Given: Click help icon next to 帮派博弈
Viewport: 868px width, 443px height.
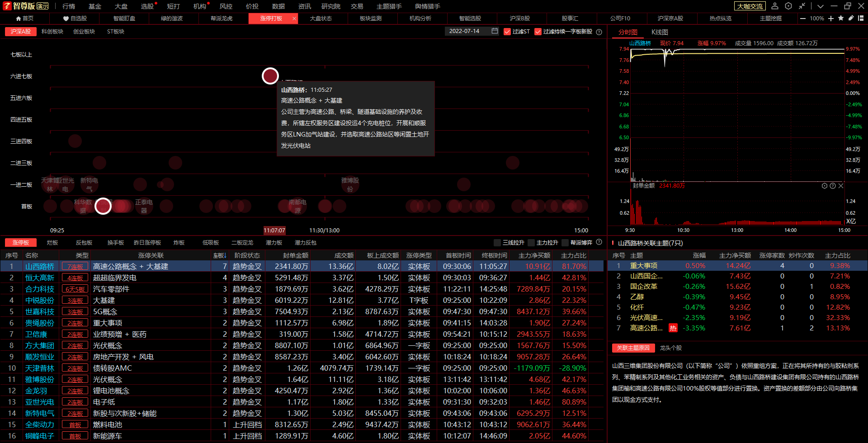Looking at the screenshot, I should [599, 242].
